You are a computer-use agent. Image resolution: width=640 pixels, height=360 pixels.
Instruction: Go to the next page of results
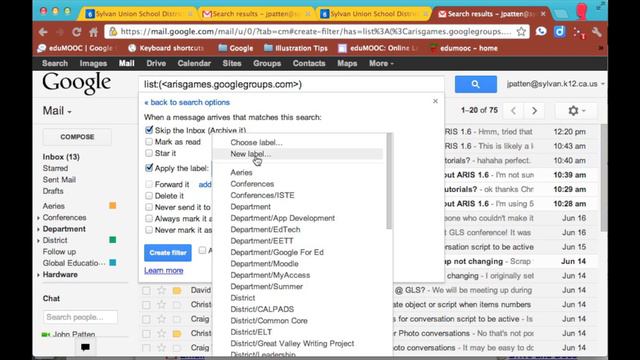point(534,111)
